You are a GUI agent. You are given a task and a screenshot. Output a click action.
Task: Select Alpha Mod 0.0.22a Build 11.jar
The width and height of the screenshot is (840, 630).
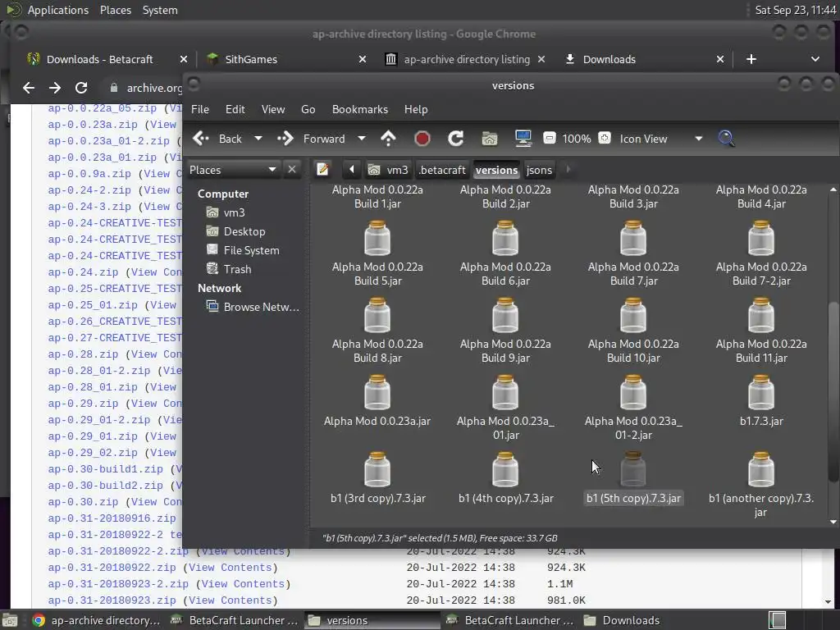pos(761,330)
